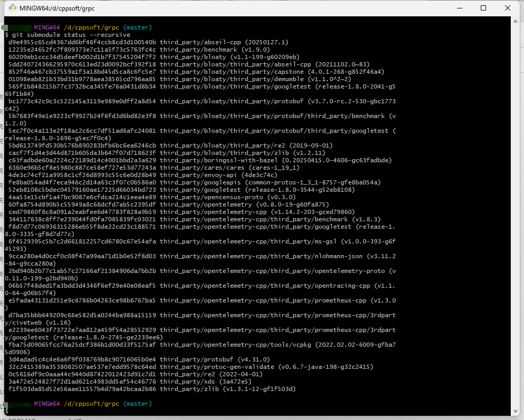Image resolution: width=524 pixels, height=420 pixels.
Task: Click bloaty/third_party/zlib (v1.2.11) path
Action: (224, 153)
